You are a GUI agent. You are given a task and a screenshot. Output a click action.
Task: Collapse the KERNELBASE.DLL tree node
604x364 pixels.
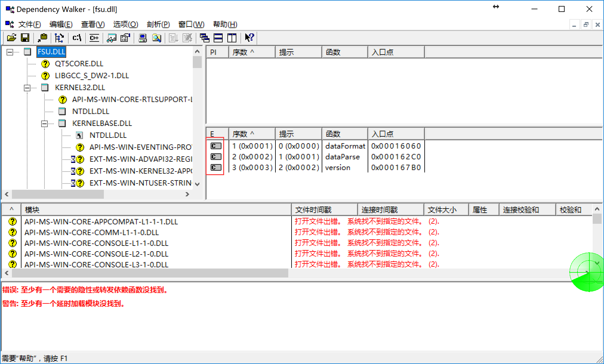pos(44,124)
